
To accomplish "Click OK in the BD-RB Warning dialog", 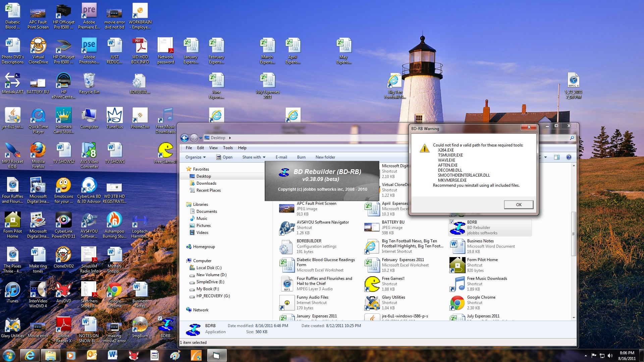I will pyautogui.click(x=519, y=204).
